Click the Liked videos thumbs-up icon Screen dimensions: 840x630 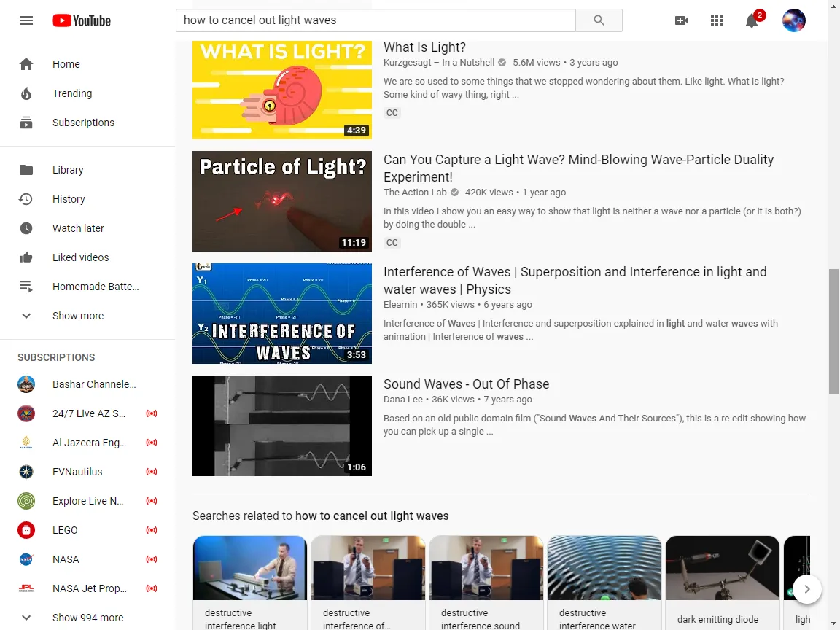pyautogui.click(x=26, y=257)
